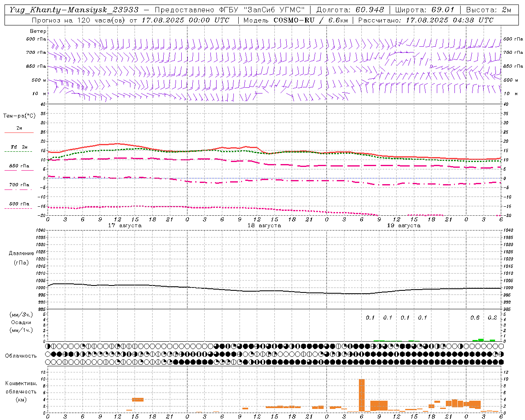Viewport: 525px width, 420px height.
Task: Click the 0.2 precipitation amount
Action: [x=492, y=318]
